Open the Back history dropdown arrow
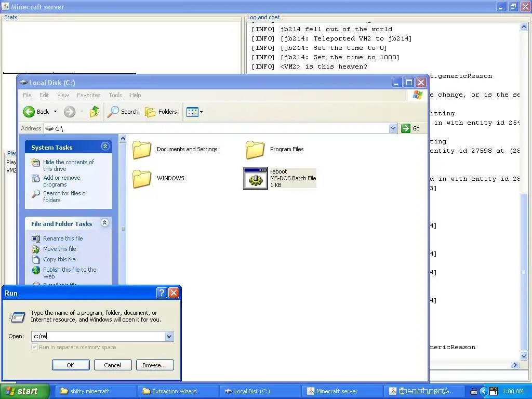 pos(55,112)
